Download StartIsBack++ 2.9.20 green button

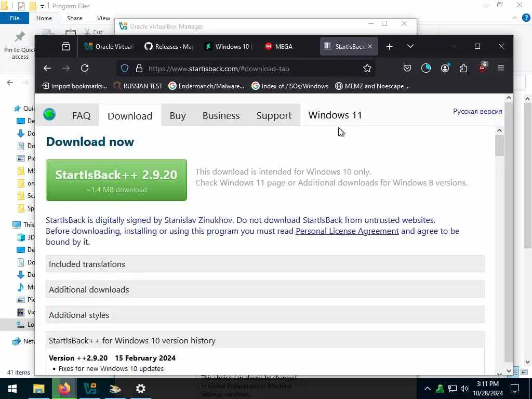pos(116,180)
